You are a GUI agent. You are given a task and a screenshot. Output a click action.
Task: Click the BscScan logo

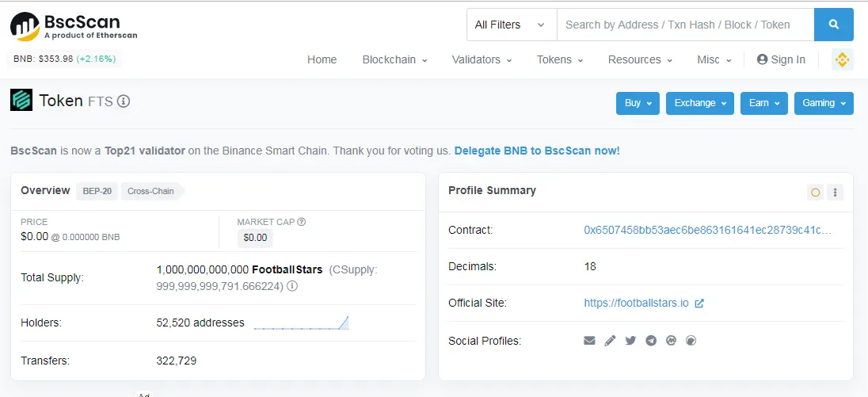[74, 26]
